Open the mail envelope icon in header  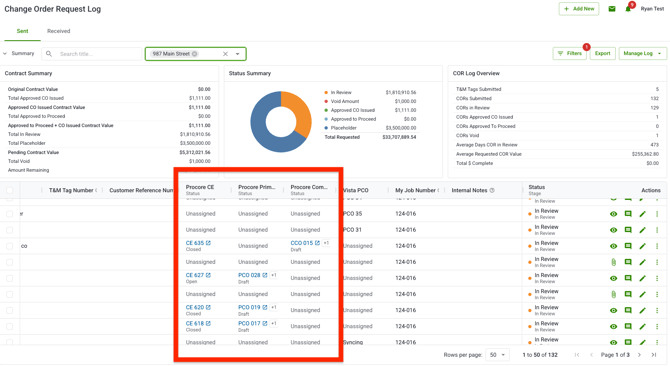point(612,9)
